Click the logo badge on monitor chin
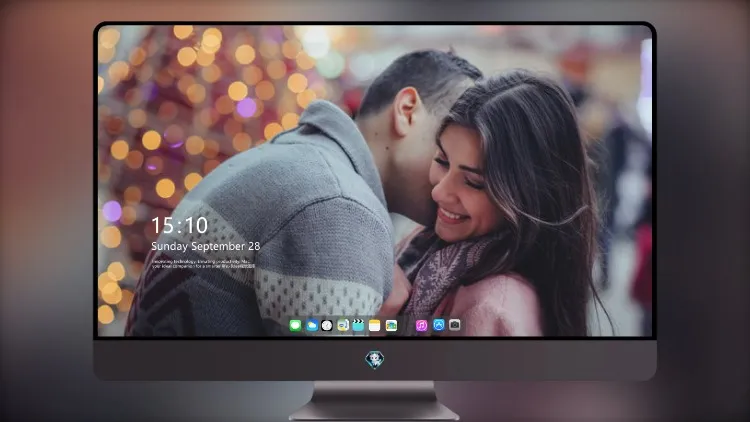Image resolution: width=750 pixels, height=422 pixels. pos(375,359)
